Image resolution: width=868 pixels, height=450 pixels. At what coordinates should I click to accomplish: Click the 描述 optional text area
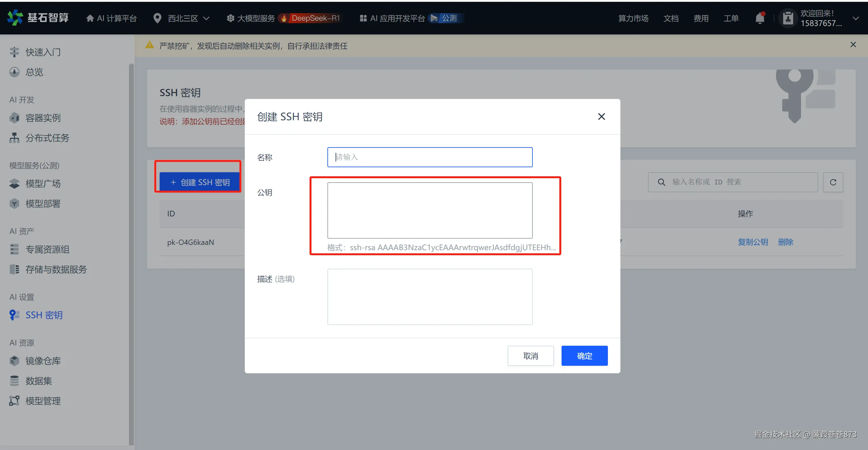430,297
